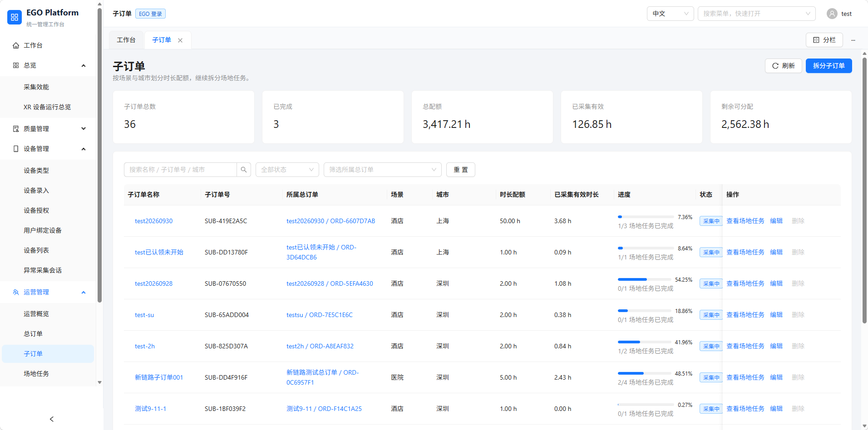This screenshot has height=430, width=868.
Task: Click the EGO Platform logo icon
Action: (x=15, y=17)
